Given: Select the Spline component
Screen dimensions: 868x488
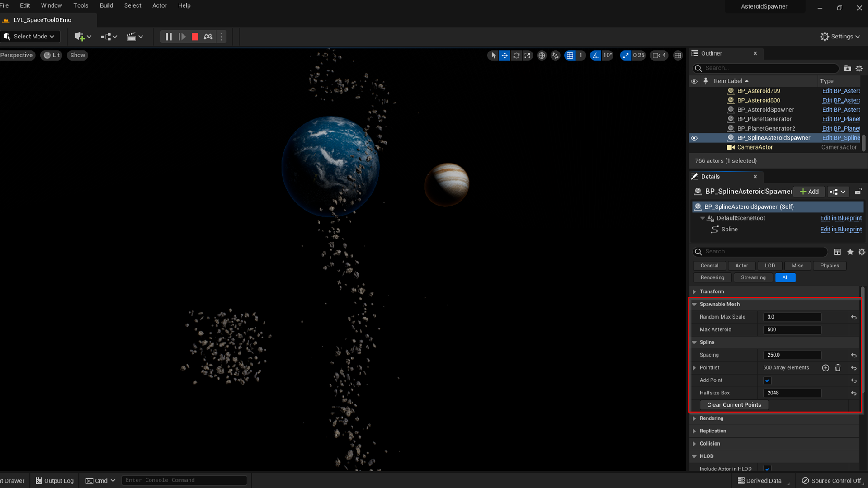Looking at the screenshot, I should coord(729,229).
